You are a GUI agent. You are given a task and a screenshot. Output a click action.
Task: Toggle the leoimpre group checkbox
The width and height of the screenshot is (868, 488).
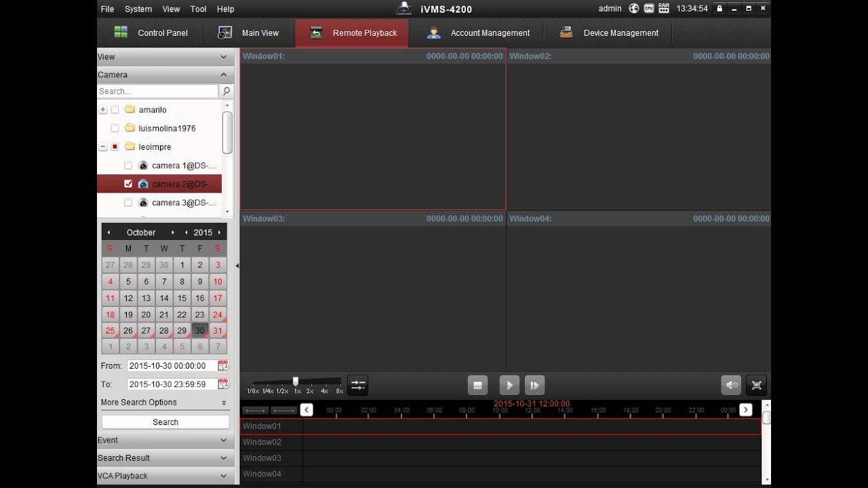[x=115, y=146]
